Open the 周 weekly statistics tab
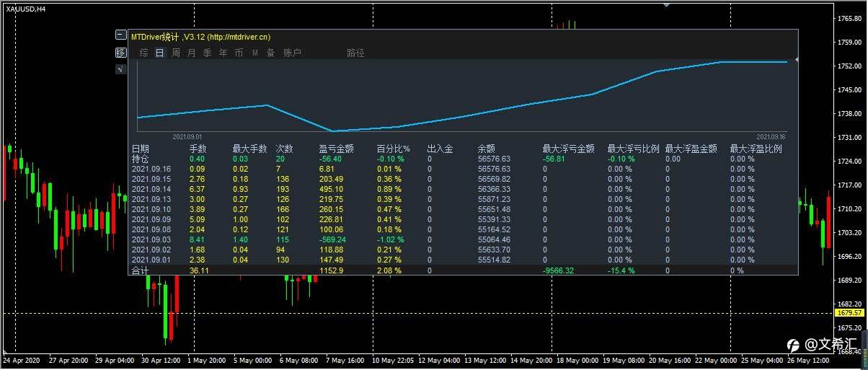Screen dimensions: 868x370 pyautogui.click(x=176, y=53)
